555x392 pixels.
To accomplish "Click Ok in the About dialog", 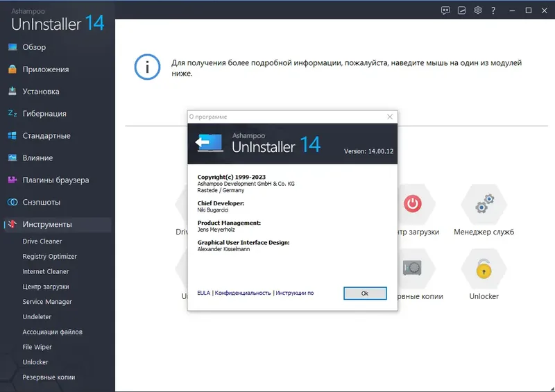I will coord(365,293).
